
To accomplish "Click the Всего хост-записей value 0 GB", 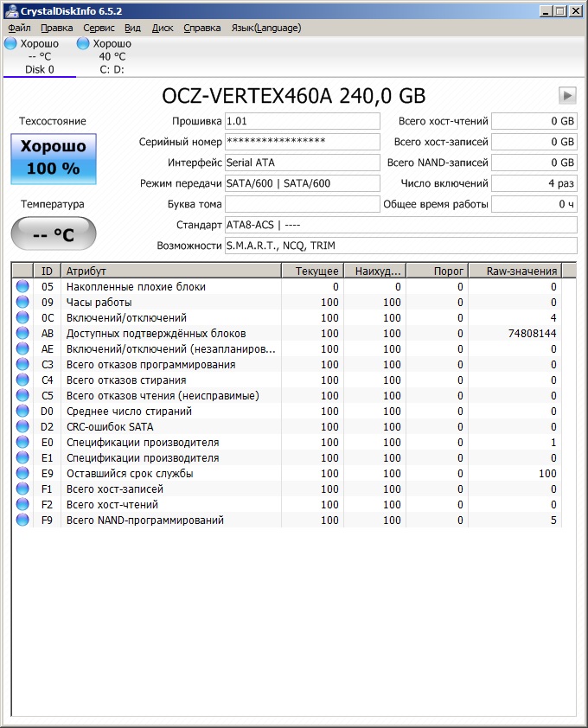I will click(534, 142).
